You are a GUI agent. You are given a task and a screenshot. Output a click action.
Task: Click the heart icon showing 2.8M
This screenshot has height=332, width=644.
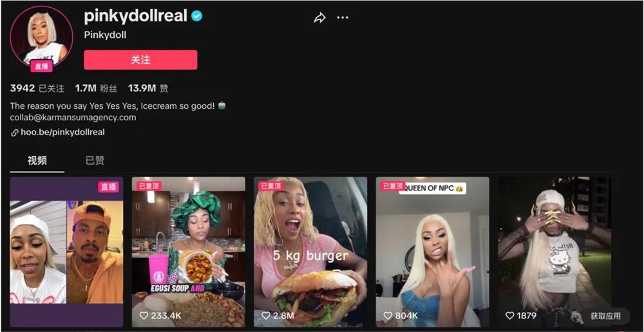pyautogui.click(x=266, y=315)
